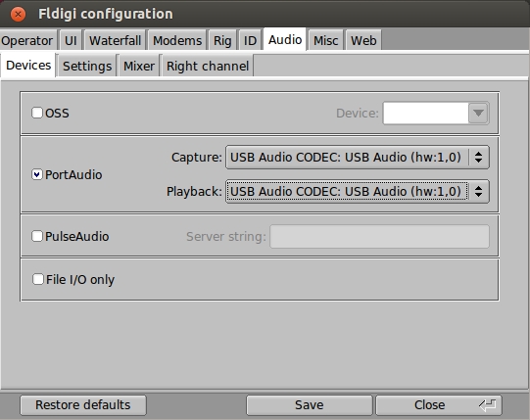The width and height of the screenshot is (530, 420).
Task: Switch to the ID tab
Action: coord(250,40)
